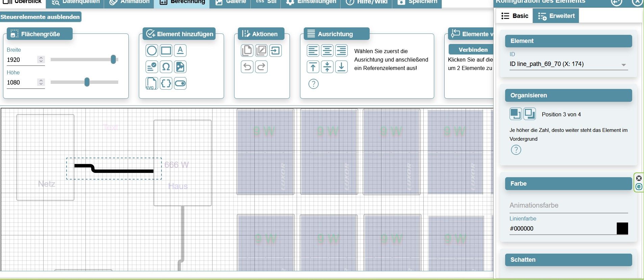This screenshot has width=644, height=280.
Task: Center-align elements horizontally
Action: pos(327,51)
